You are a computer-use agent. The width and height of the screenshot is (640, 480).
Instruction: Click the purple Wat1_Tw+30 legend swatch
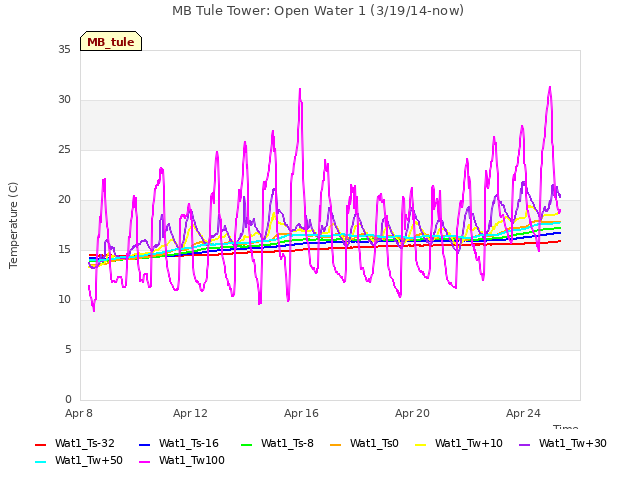[524, 444]
